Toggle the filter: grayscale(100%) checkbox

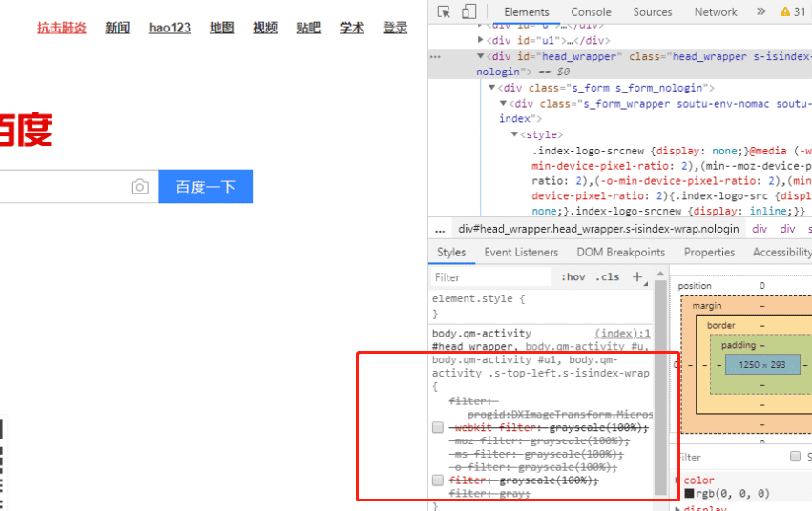438,480
